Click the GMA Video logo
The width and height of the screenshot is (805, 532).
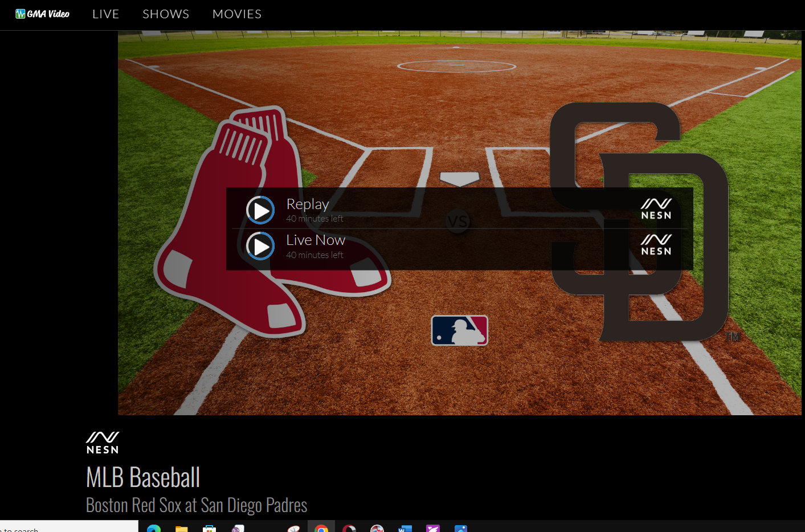[x=43, y=14]
